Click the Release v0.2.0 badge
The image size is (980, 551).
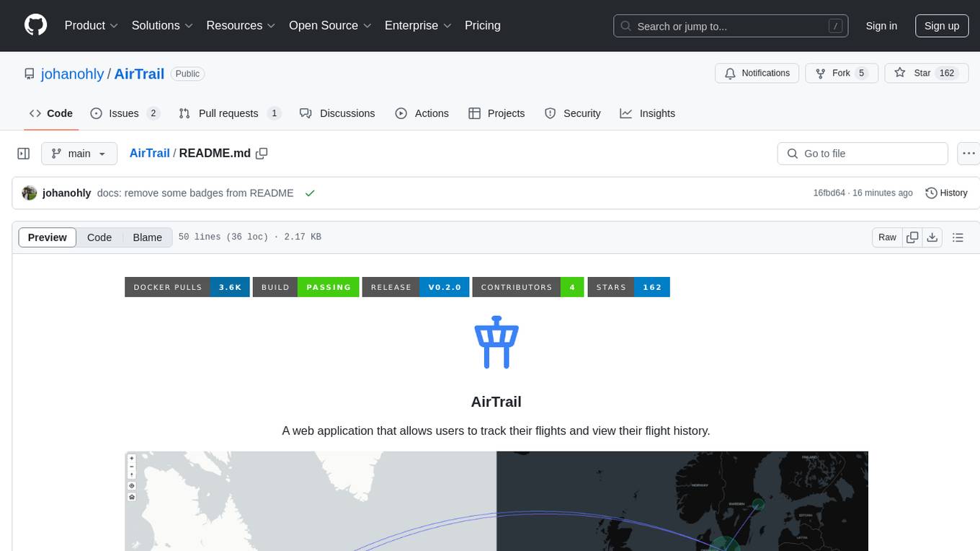coord(416,287)
